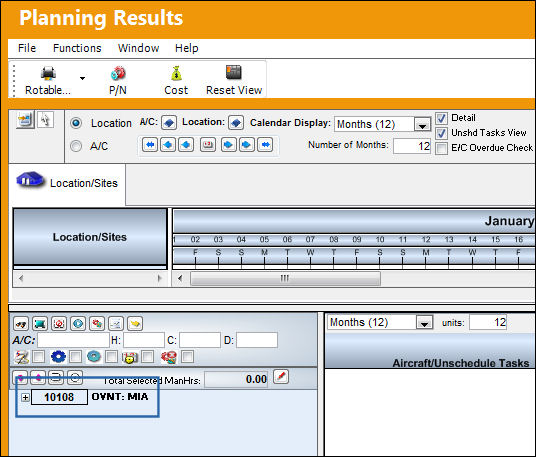
Task: Click the red gears toolbar button above the C: field
Action: 97,324
